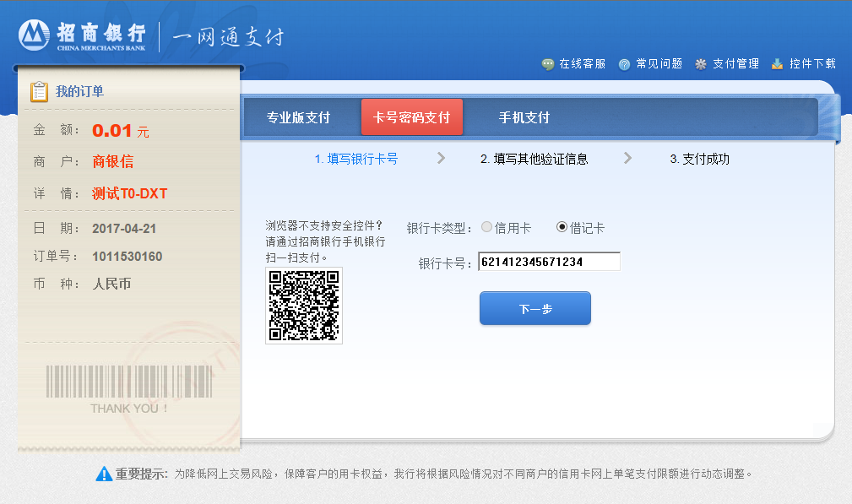Click the online customer service chat bubble icon
Screen dimensions: 852x504
pos(548,64)
